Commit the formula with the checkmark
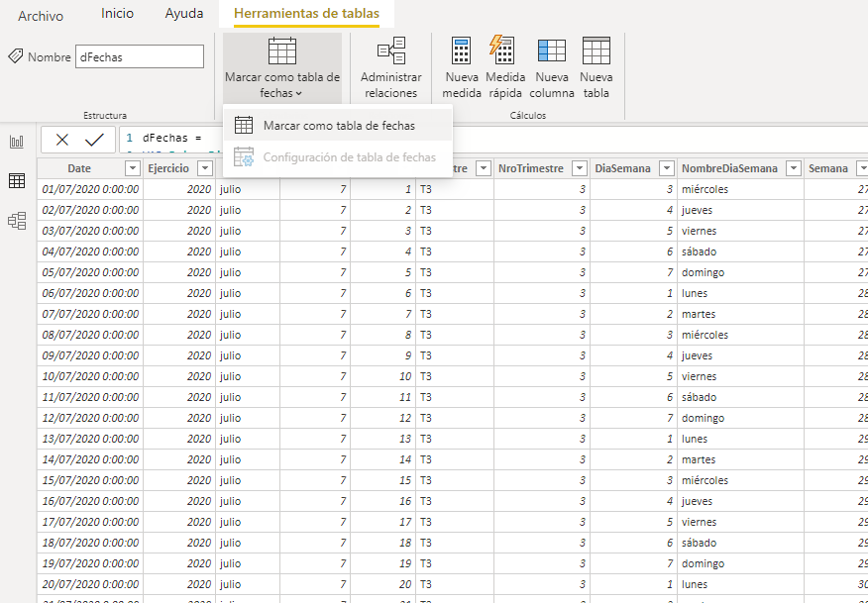Image resolution: width=868 pixels, height=603 pixels. click(95, 140)
